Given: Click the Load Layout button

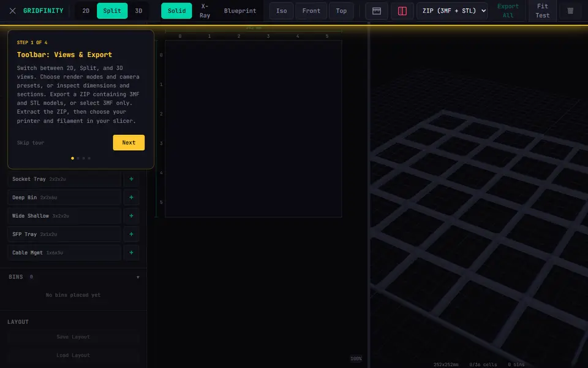Looking at the screenshot, I should (73, 355).
